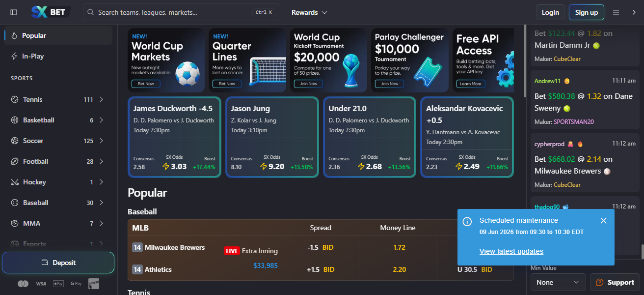Click the Hockey sticks icon
The height and width of the screenshot is (295, 644).
click(x=14, y=182)
